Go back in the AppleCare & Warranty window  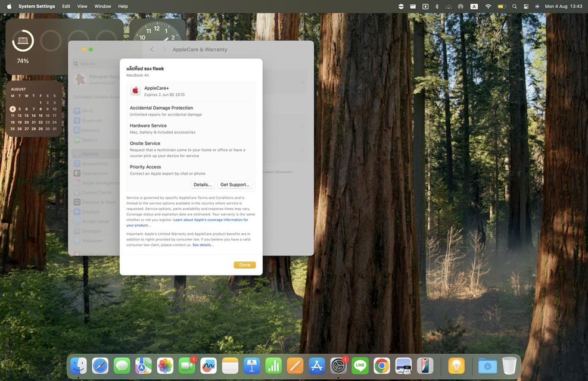[152, 49]
